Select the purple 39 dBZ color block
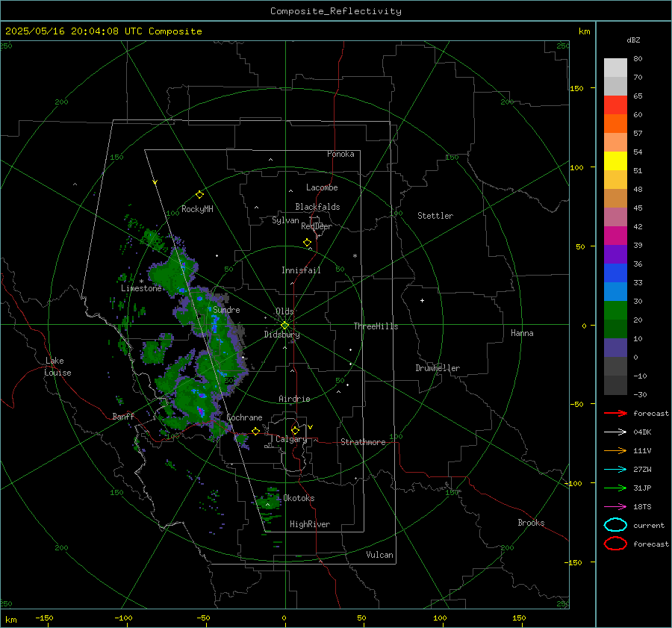 [615, 254]
